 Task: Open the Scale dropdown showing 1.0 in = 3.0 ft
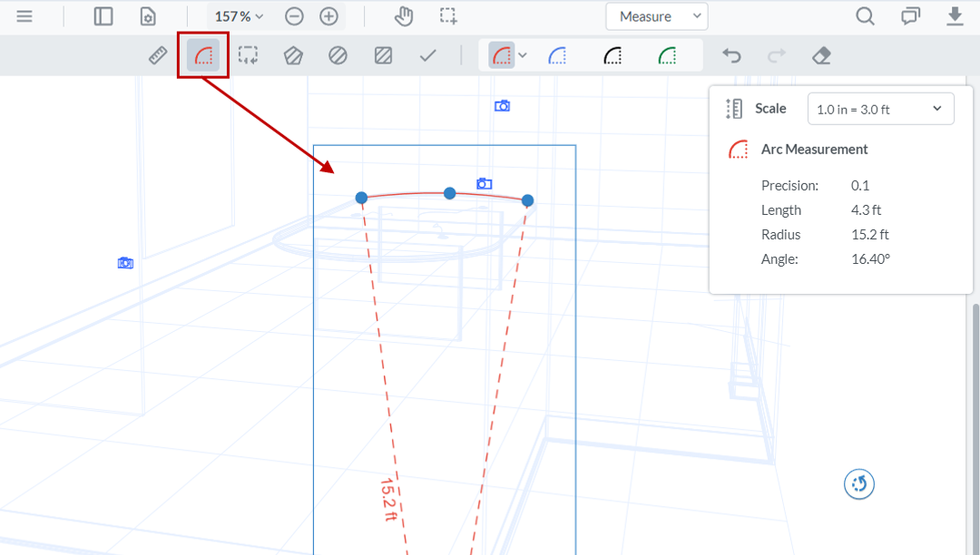(879, 108)
